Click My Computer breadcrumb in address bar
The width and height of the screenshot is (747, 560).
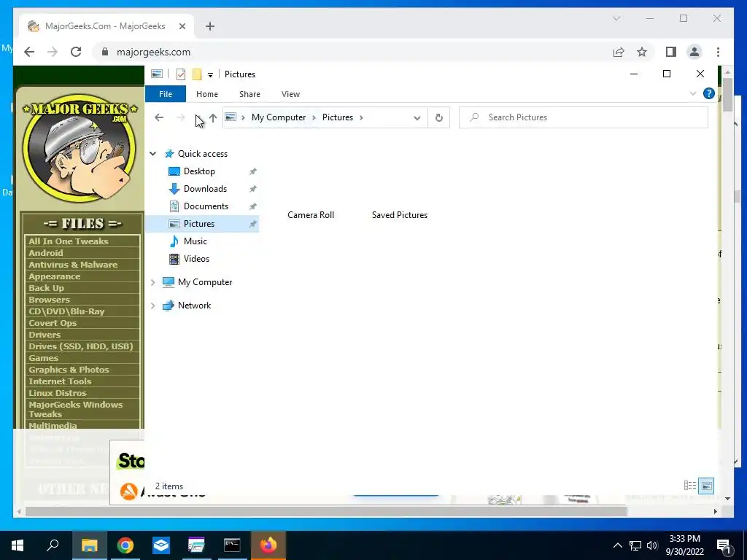point(279,117)
